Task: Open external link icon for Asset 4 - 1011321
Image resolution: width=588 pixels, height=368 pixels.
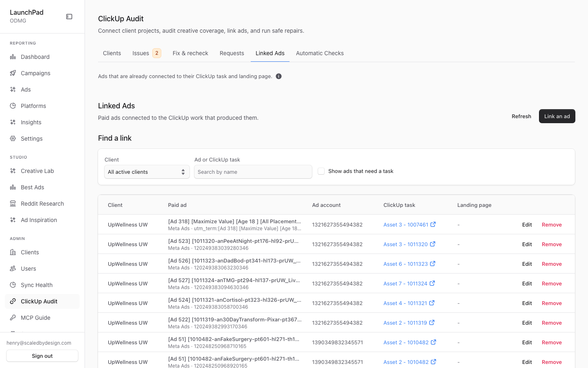Action: coord(432,303)
